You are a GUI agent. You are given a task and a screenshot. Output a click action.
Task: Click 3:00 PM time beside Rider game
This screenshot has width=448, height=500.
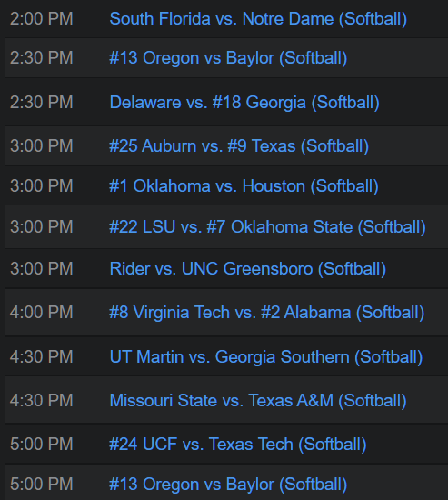click(42, 269)
